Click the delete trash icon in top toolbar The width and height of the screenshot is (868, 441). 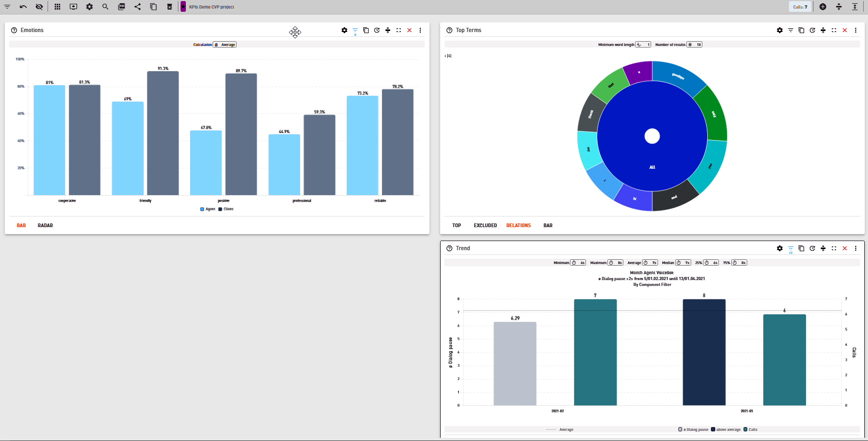click(169, 7)
